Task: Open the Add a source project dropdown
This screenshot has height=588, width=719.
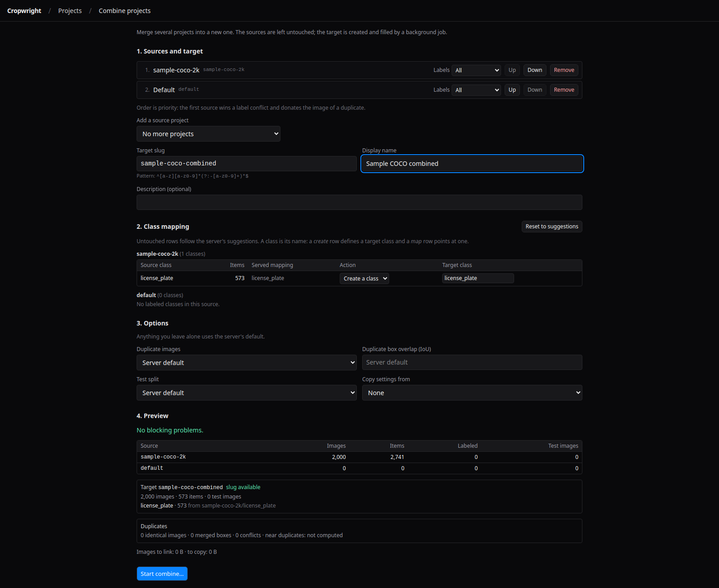Action: (x=209, y=134)
